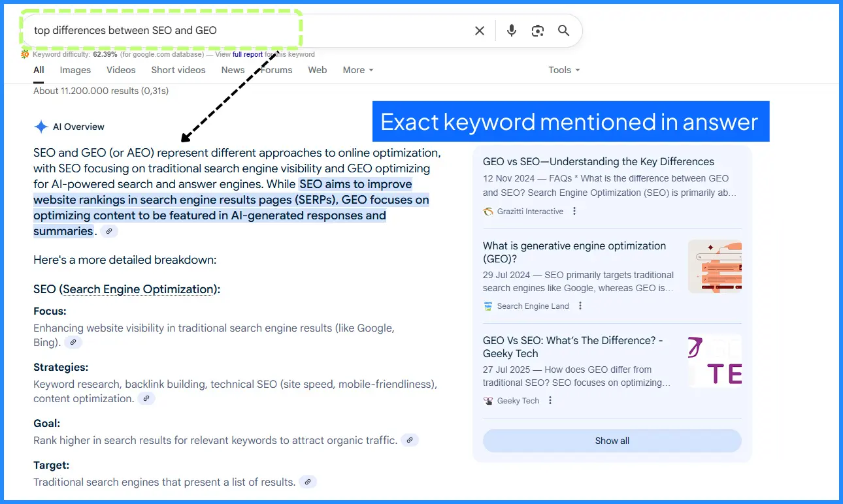This screenshot has width=843, height=504.
Task: Click the AI Overview sparkle icon
Action: [41, 126]
